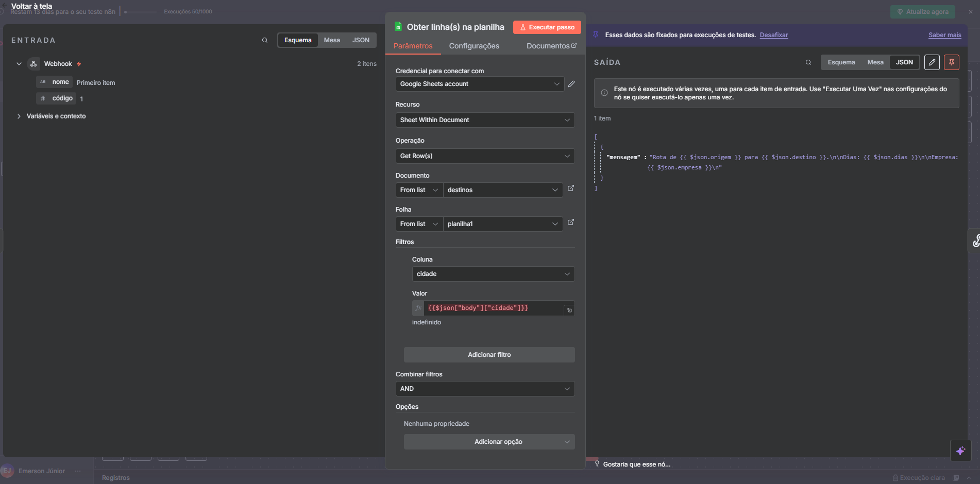Click the Executar passo button
The image size is (980, 484).
pyautogui.click(x=547, y=27)
